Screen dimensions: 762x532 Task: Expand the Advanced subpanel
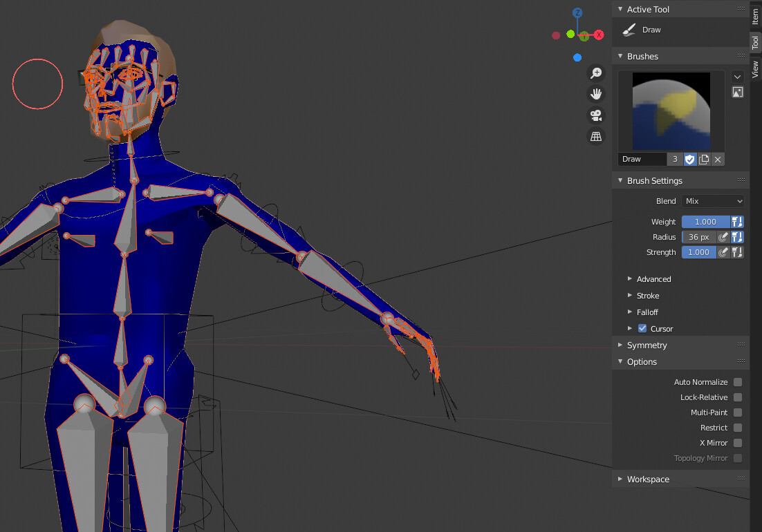630,279
